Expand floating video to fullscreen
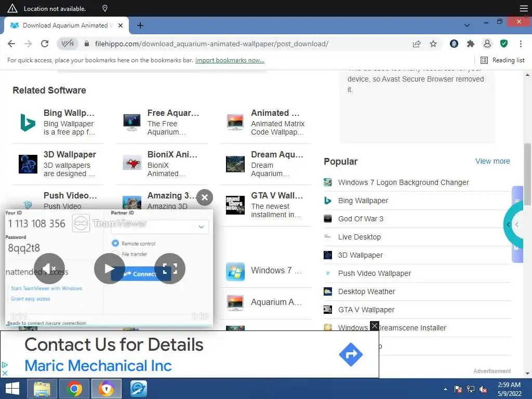Screen dimensions: 532x399 coord(170,269)
